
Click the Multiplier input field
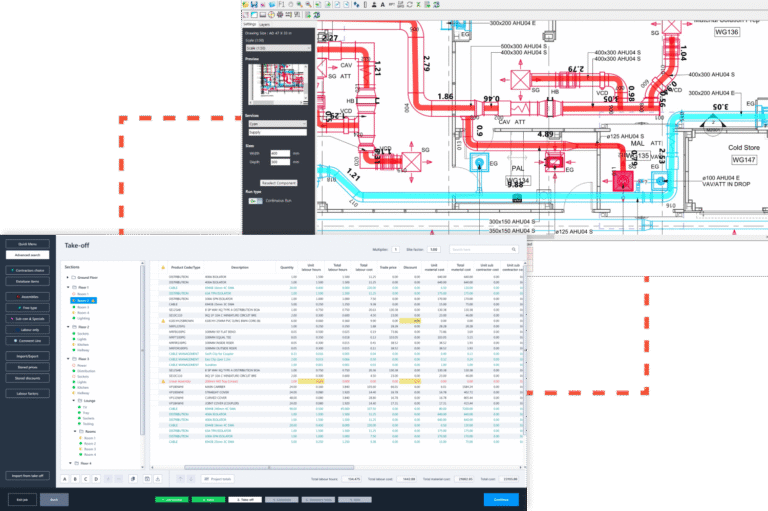[395, 249]
